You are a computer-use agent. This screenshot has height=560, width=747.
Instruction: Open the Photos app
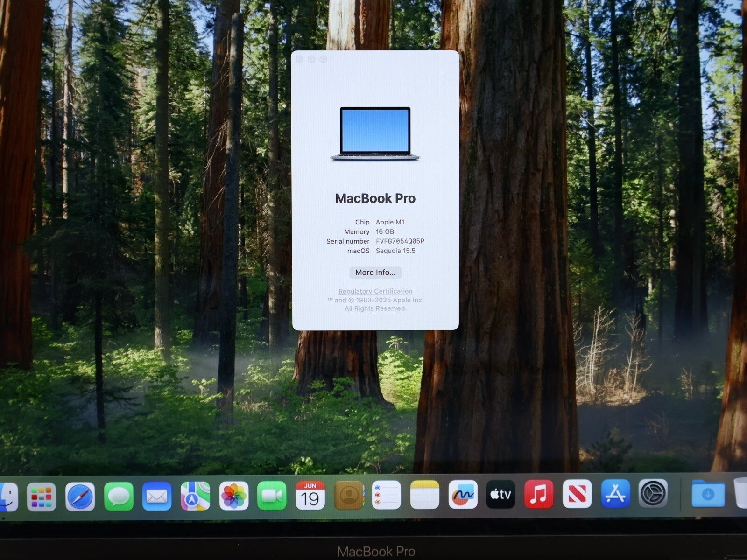coord(233,496)
